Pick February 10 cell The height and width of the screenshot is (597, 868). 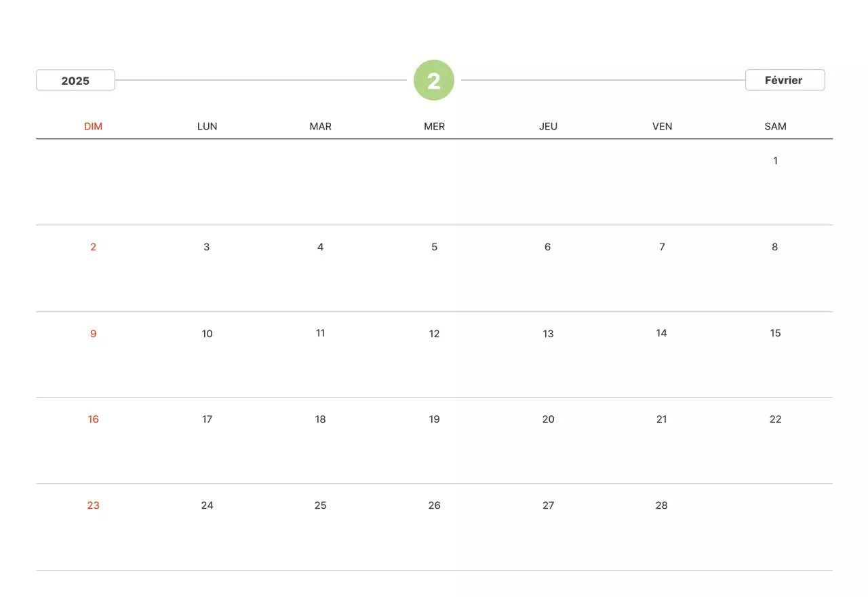[x=207, y=334]
